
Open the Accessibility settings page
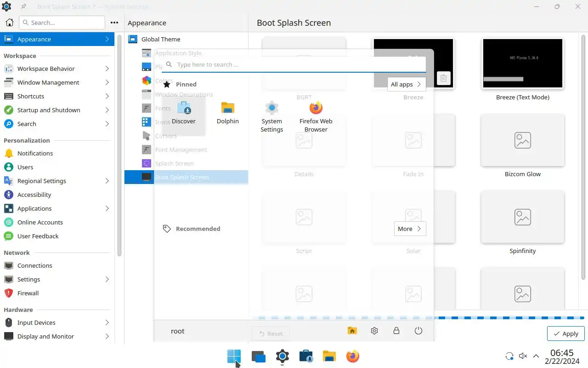point(57,195)
